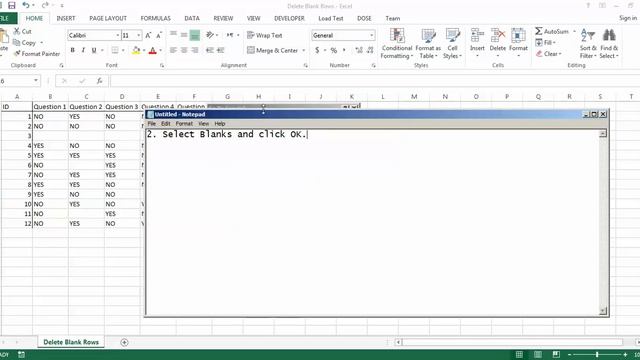The width and height of the screenshot is (640, 360).
Task: Toggle Align Right icon
Action: point(195,50)
